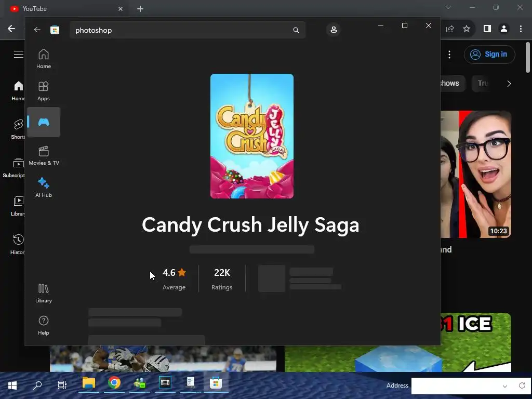
Task: Select the Gaming controller icon in Store sidebar
Action: tap(44, 122)
